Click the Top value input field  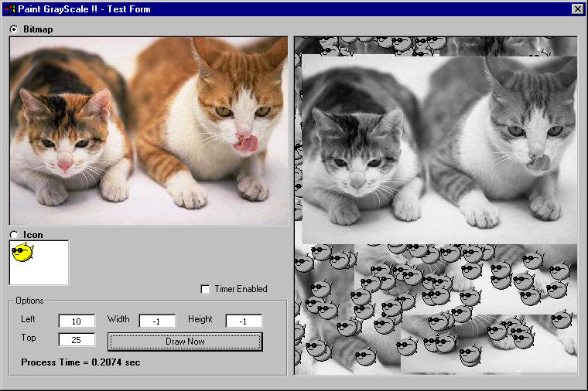[77, 339]
